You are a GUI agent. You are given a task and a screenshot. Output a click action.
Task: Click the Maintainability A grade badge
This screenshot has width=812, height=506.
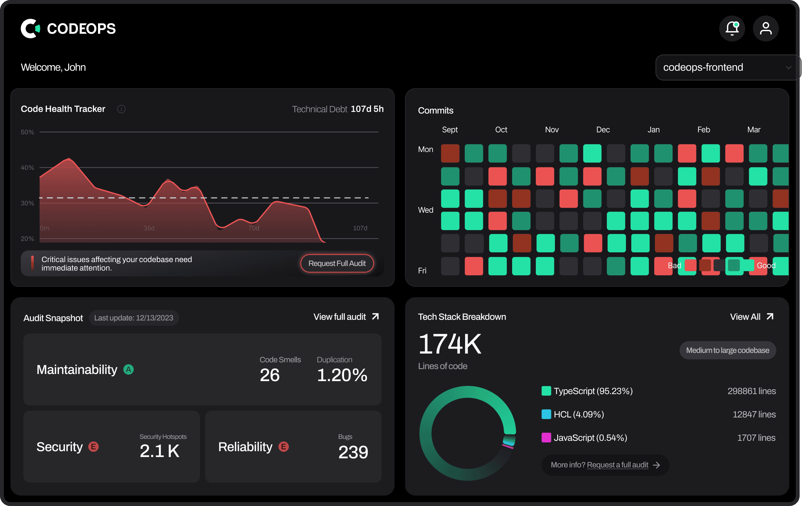tap(129, 369)
